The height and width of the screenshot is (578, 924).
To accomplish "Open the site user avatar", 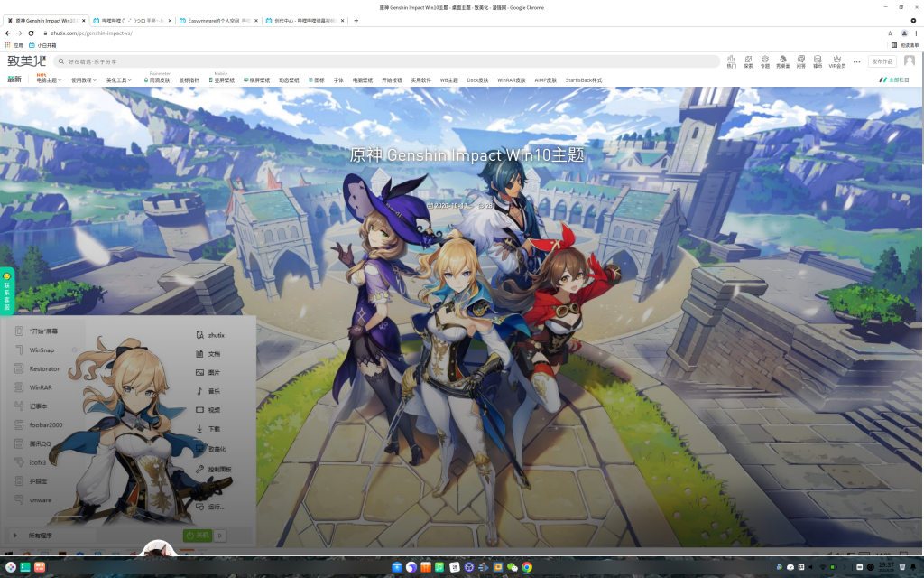I will coord(910,61).
